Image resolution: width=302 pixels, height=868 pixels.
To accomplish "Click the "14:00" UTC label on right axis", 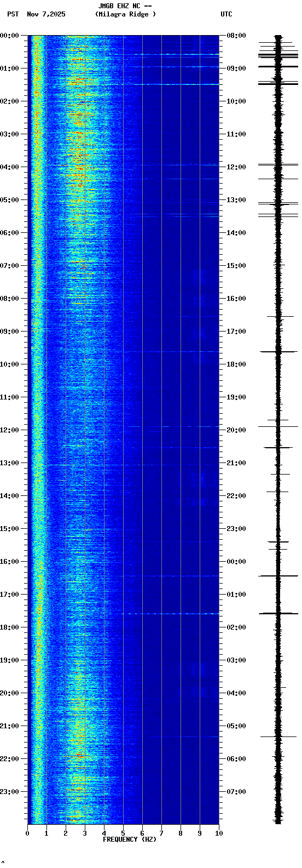I will (x=236, y=233).
